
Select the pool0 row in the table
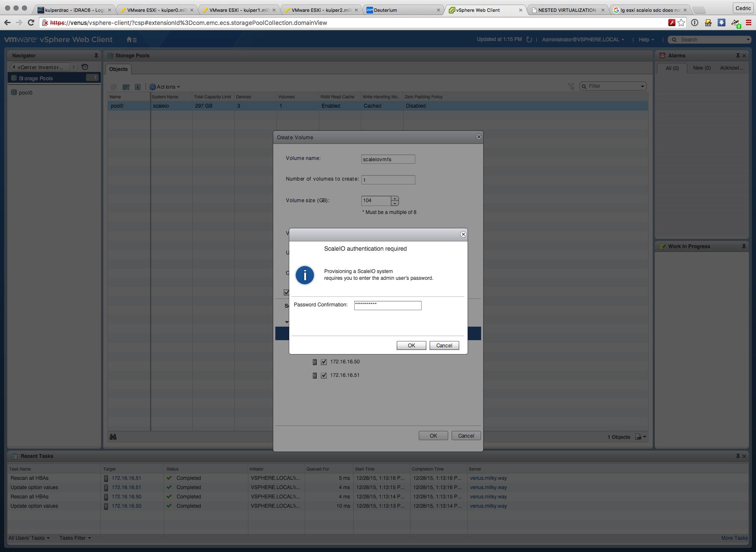[x=378, y=106]
